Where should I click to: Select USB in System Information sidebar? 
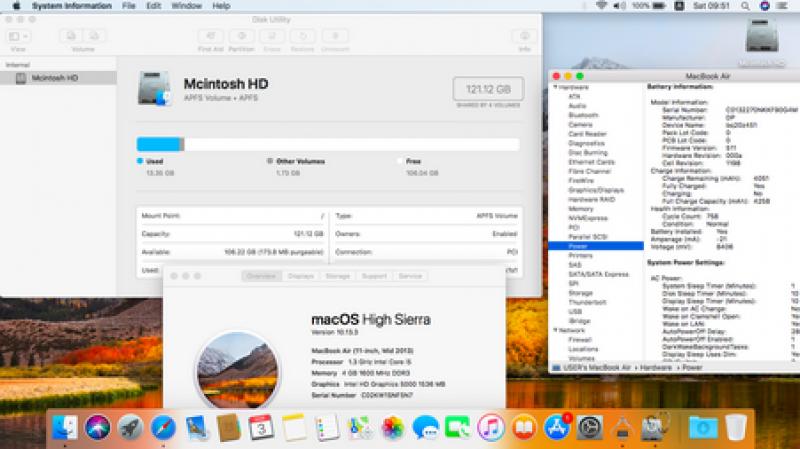tap(575, 311)
